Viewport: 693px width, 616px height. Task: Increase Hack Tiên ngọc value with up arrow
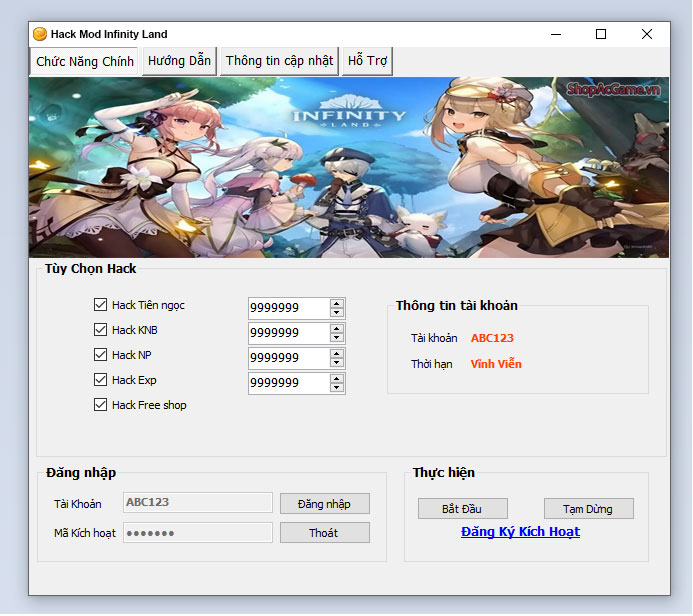[337, 304]
